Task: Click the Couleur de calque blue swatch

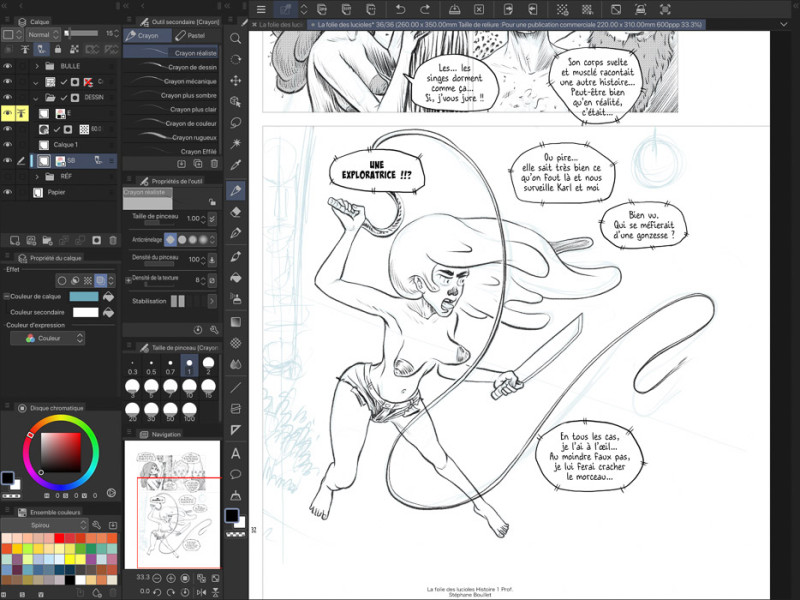Action: (x=85, y=296)
